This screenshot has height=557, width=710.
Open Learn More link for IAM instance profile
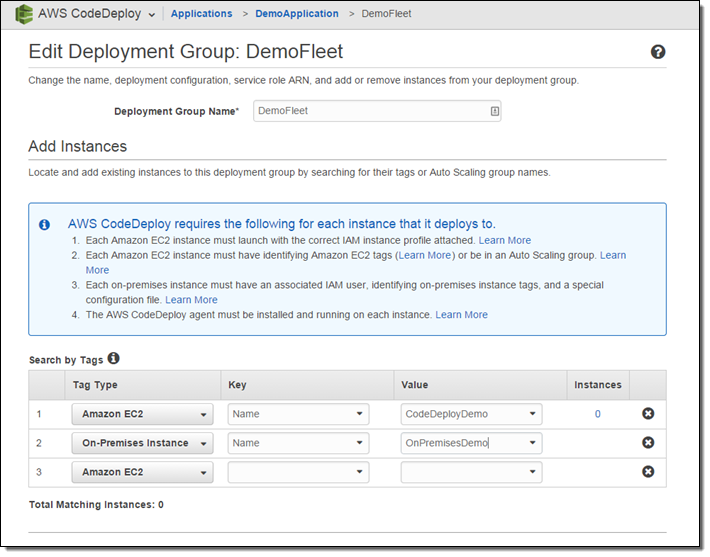coord(505,240)
